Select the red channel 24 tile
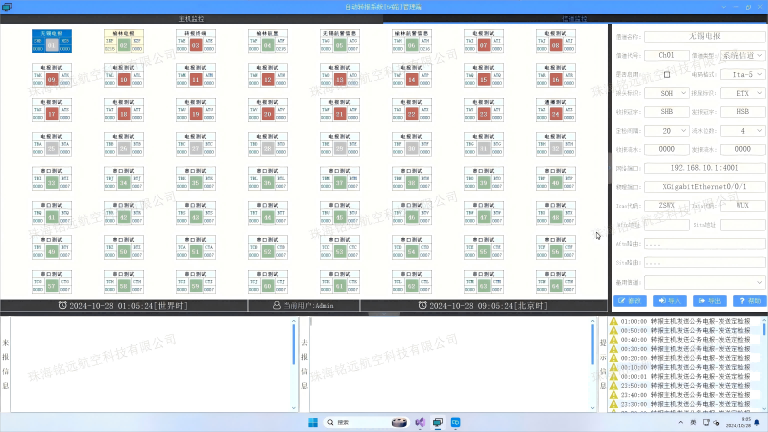 556,110
